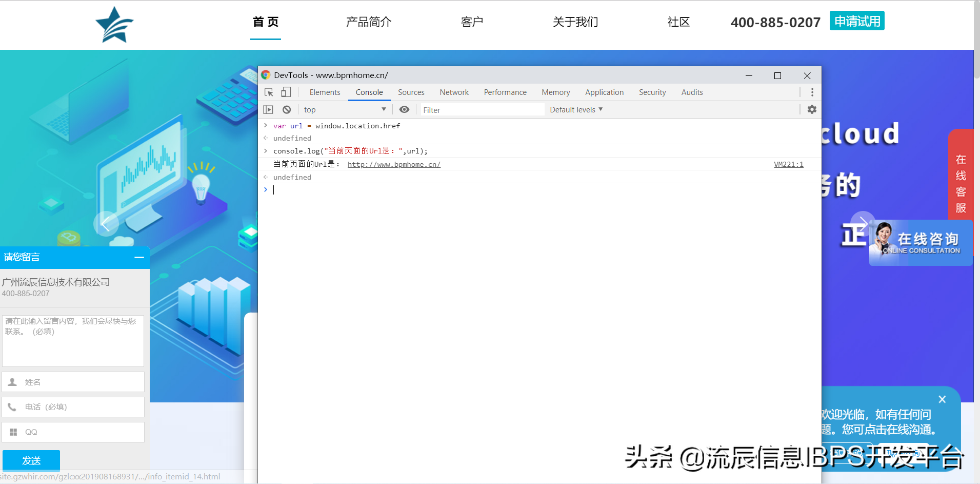Screen dimensions: 980x484
Task: Open 客户 in site navigation
Action: coord(472,22)
